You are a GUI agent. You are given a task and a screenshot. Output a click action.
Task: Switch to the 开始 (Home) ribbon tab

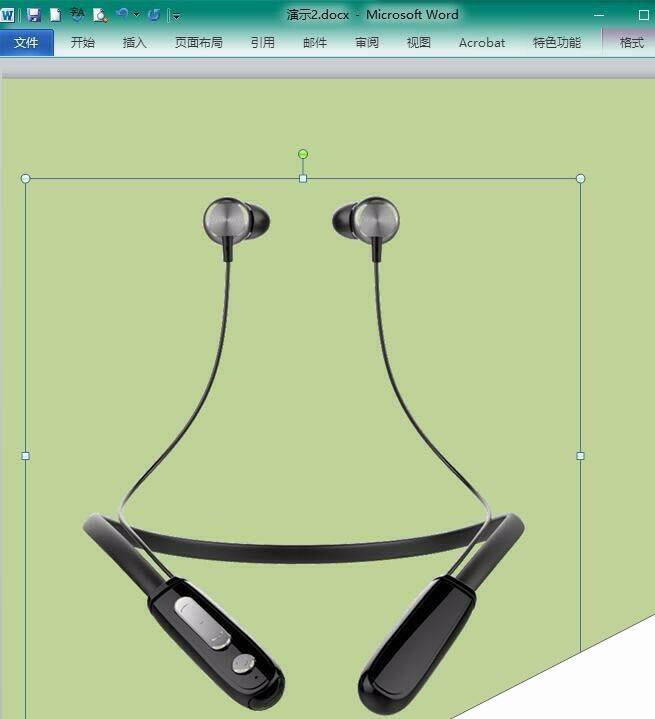83,43
